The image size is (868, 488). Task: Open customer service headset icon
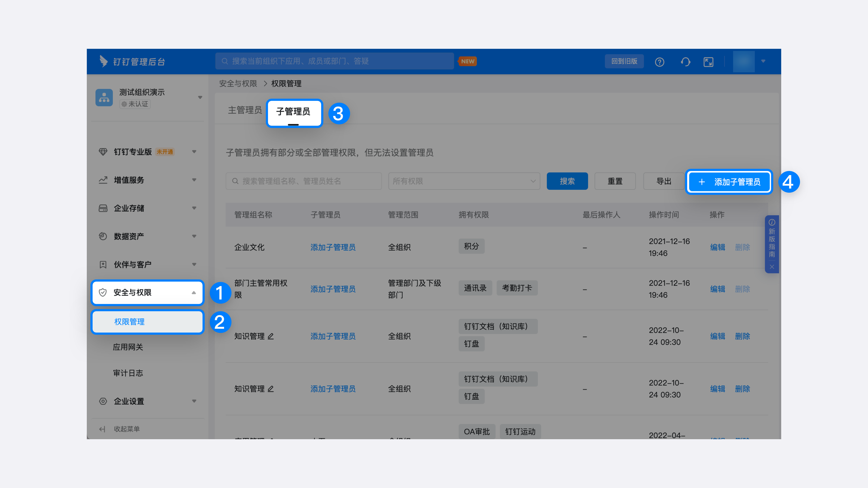(685, 62)
